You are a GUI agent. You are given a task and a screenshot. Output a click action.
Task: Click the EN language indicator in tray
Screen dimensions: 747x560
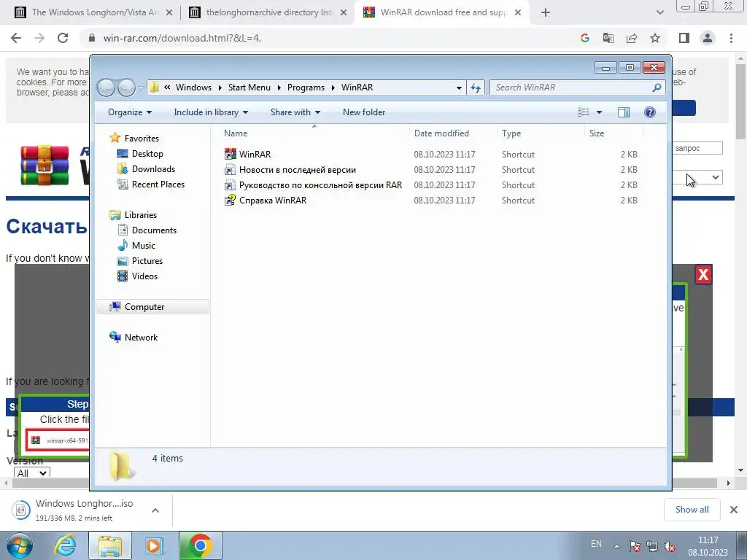click(x=596, y=544)
